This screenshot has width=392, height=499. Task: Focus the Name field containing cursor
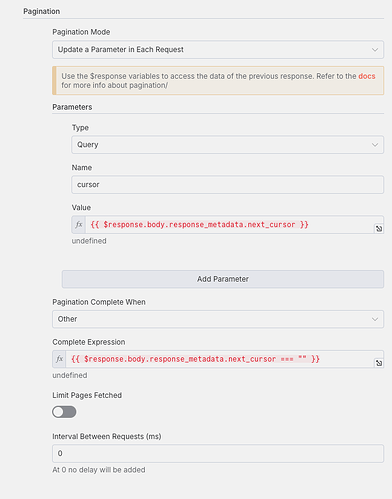point(228,185)
